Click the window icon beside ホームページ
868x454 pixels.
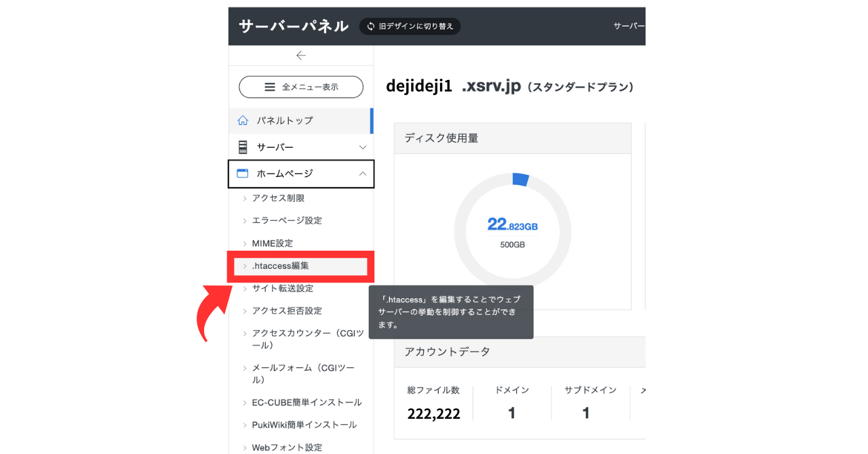pyautogui.click(x=242, y=173)
